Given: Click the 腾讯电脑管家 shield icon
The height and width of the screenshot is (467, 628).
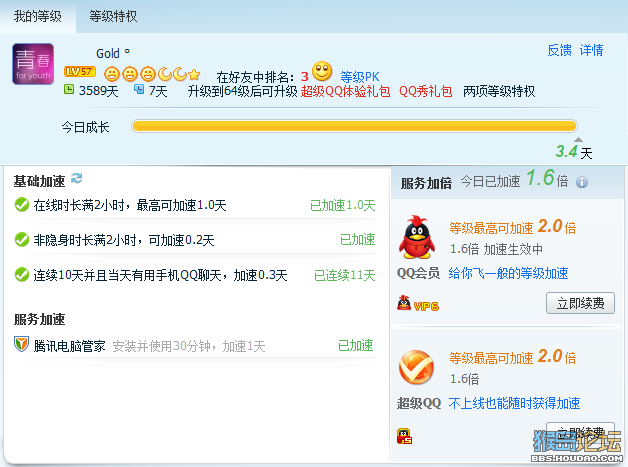Looking at the screenshot, I should coord(21,344).
